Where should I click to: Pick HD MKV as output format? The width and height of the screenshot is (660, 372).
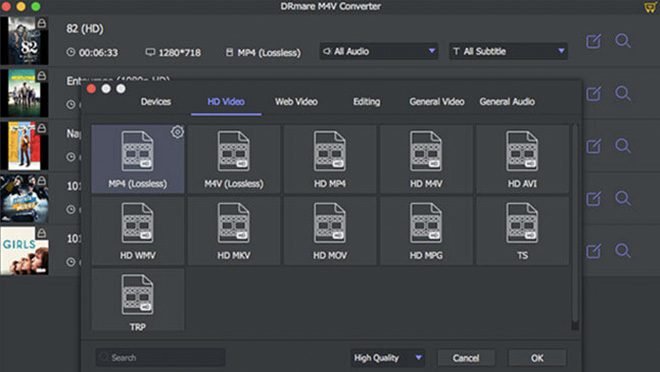coord(234,231)
